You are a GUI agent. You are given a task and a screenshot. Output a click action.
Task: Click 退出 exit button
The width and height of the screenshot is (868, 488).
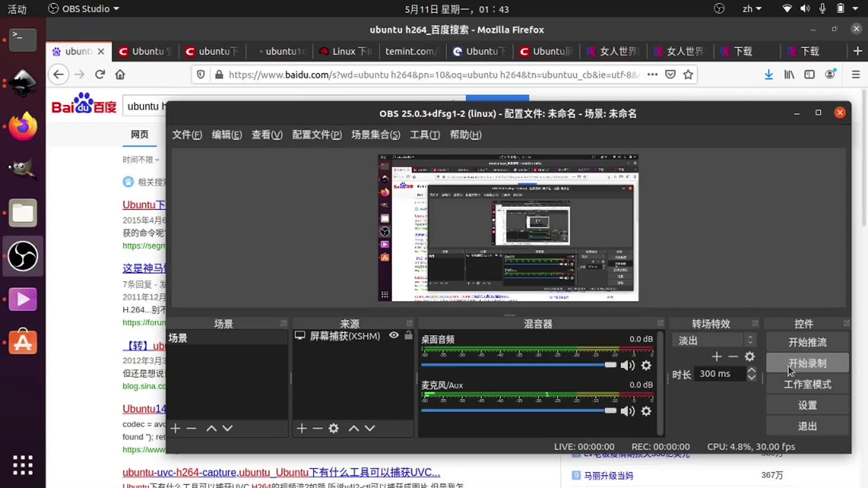coord(807,426)
